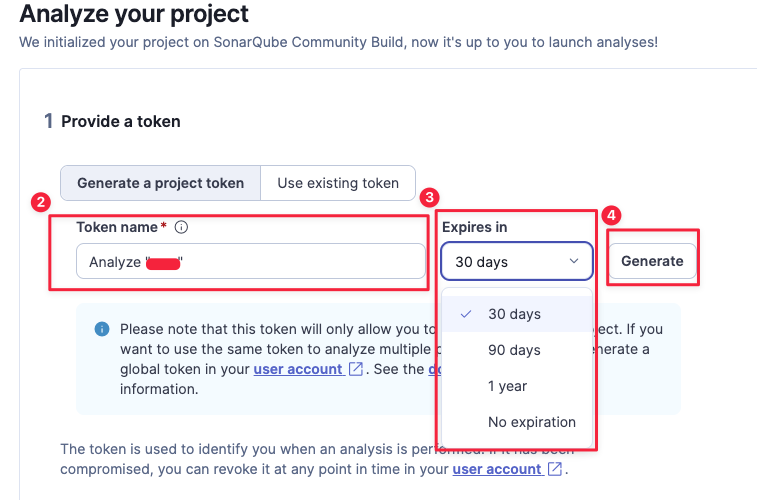Select the 1 year expiration option

click(x=507, y=386)
